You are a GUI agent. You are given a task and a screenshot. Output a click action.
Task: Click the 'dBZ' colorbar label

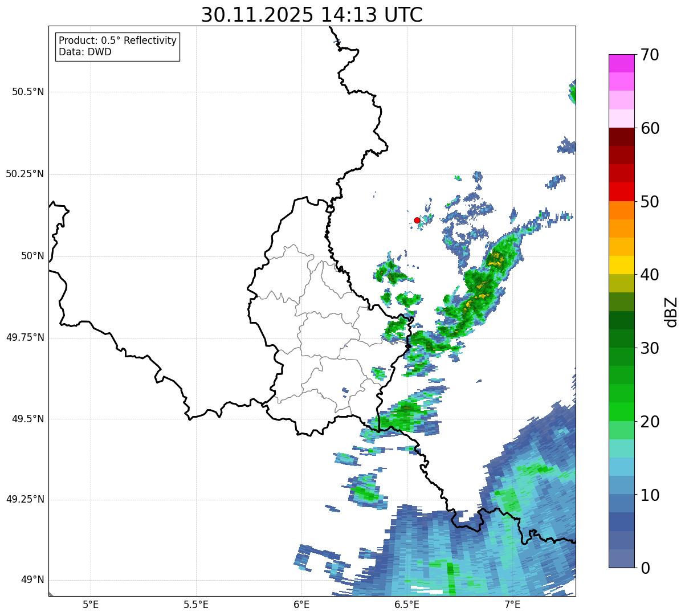click(671, 311)
